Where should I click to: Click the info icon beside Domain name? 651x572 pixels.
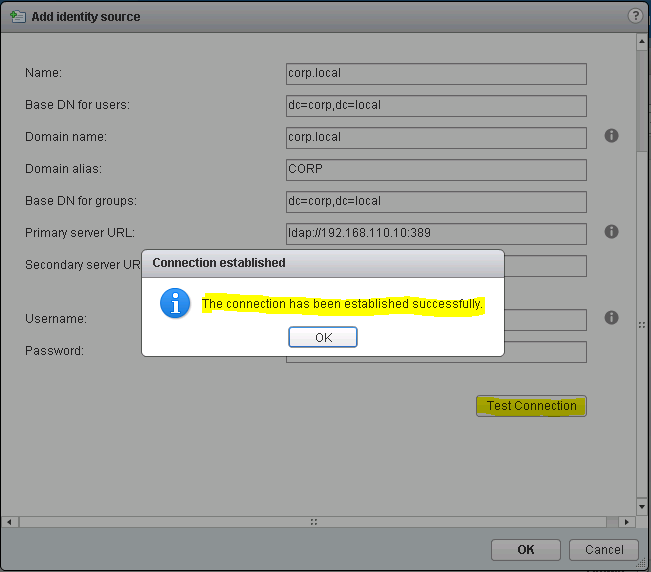click(611, 136)
